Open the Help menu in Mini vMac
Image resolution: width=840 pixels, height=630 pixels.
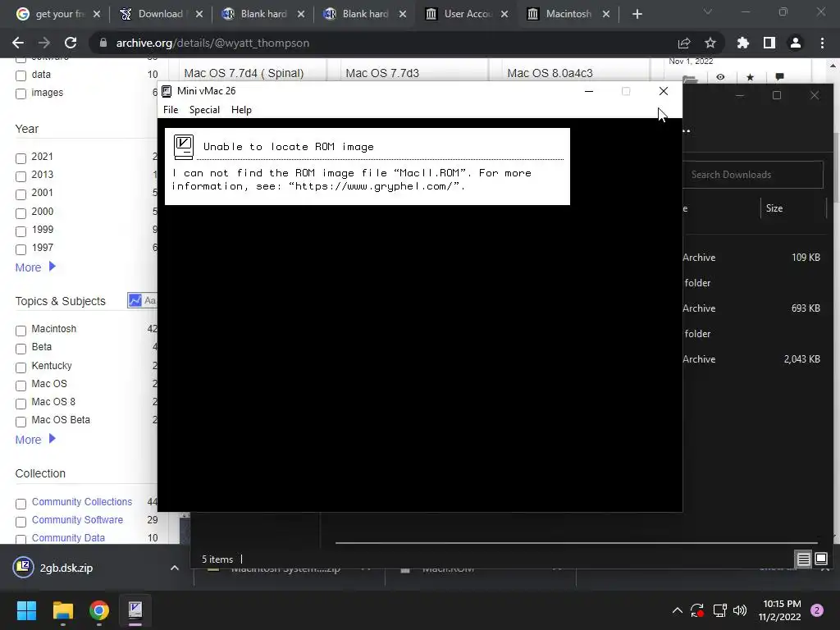pyautogui.click(x=241, y=110)
